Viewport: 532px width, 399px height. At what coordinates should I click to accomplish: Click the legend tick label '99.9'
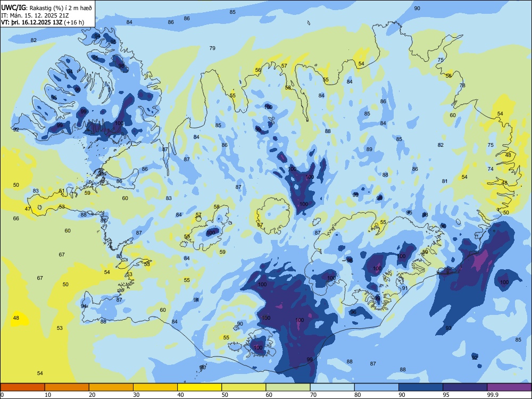coord(493,395)
